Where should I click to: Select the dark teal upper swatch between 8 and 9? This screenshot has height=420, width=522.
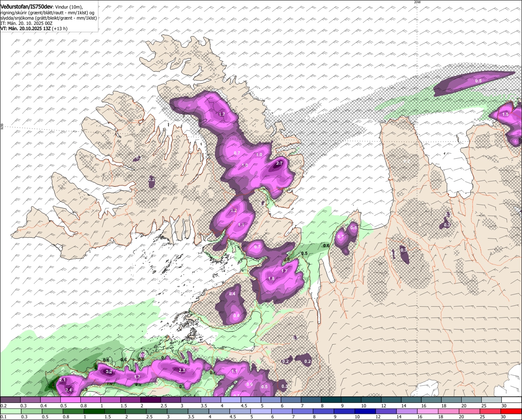point(331,400)
